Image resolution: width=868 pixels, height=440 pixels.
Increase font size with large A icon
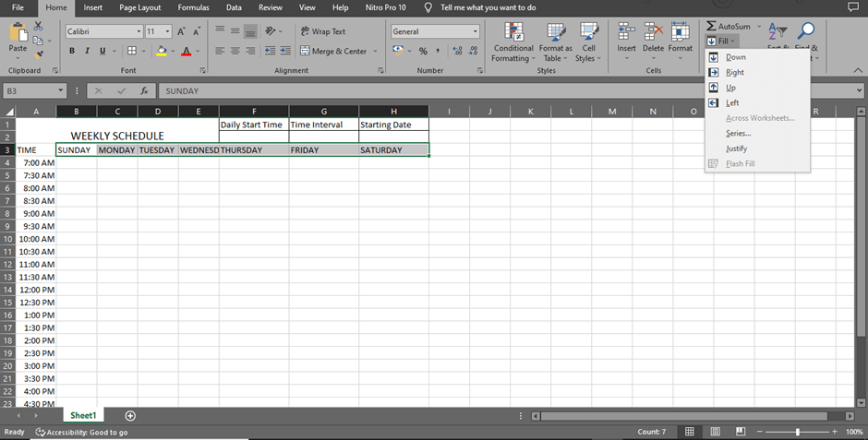tap(181, 31)
